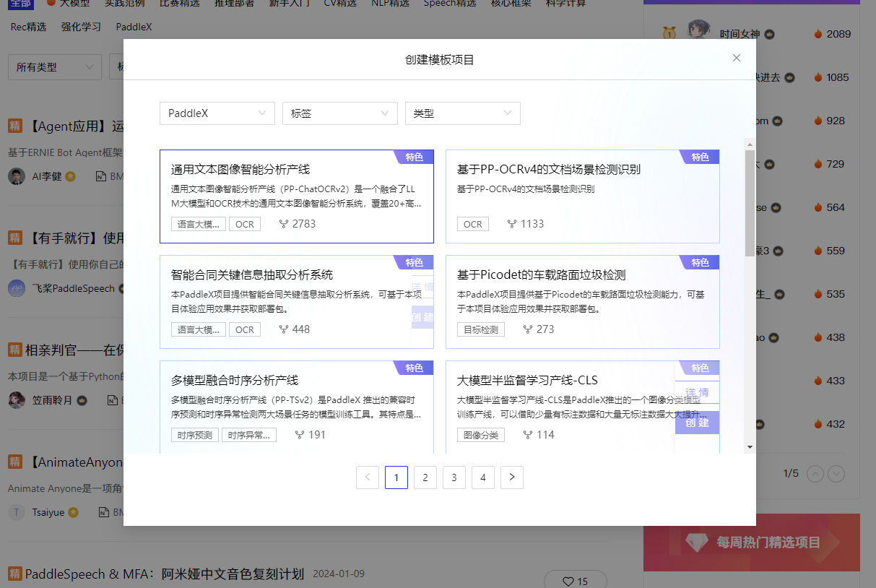The width and height of the screenshot is (876, 588).
Task: Go to the previous page of templates
Action: (x=368, y=477)
